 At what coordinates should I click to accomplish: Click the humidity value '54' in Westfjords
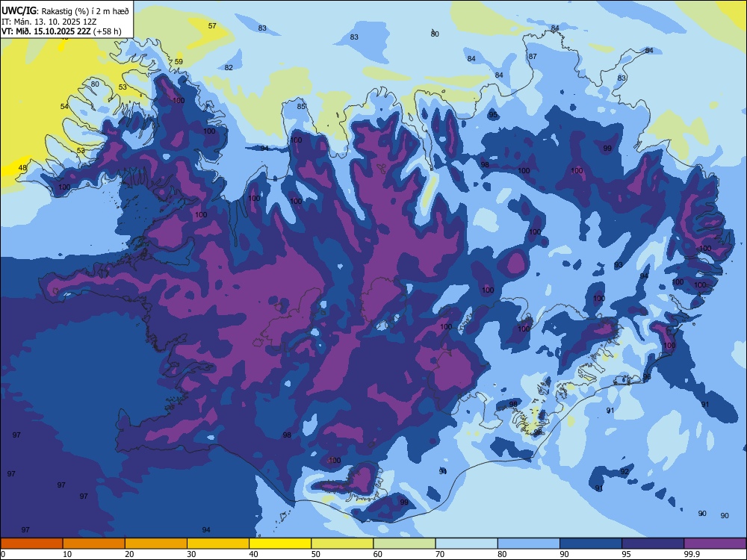pos(64,106)
